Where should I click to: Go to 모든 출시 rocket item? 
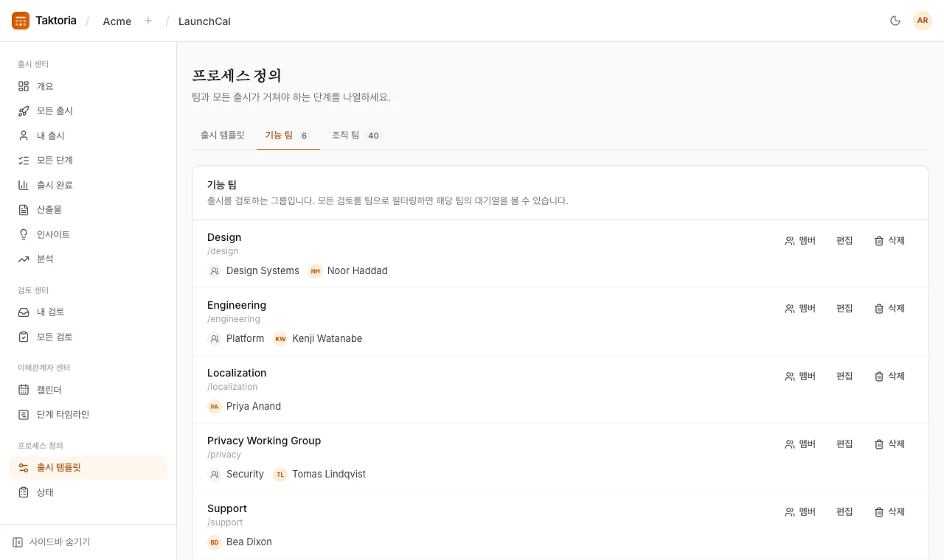tap(88, 111)
